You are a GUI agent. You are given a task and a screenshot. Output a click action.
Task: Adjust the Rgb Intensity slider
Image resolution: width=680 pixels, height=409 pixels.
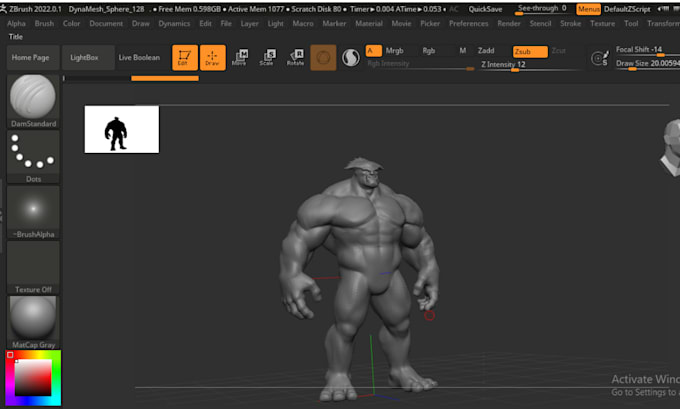[420, 64]
